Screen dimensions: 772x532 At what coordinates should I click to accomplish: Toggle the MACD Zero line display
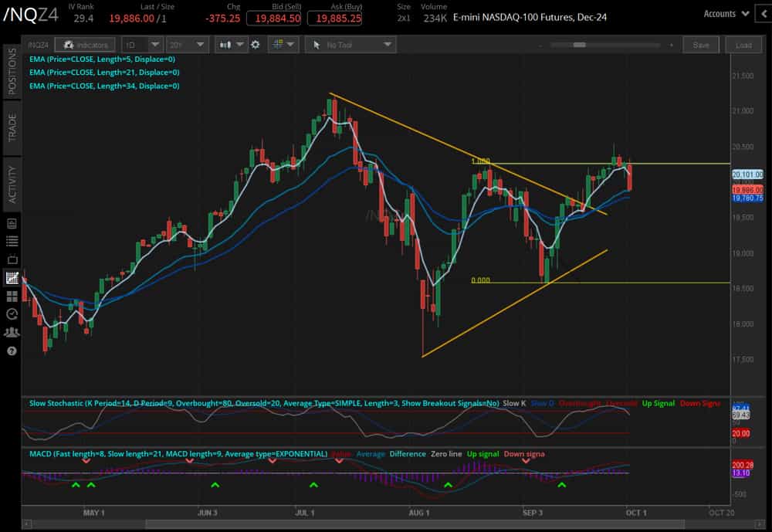tap(445, 454)
